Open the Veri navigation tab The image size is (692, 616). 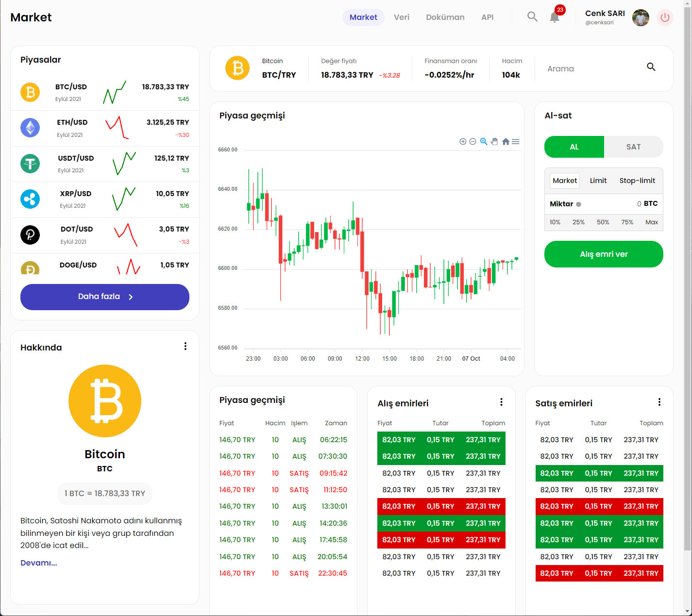click(402, 17)
